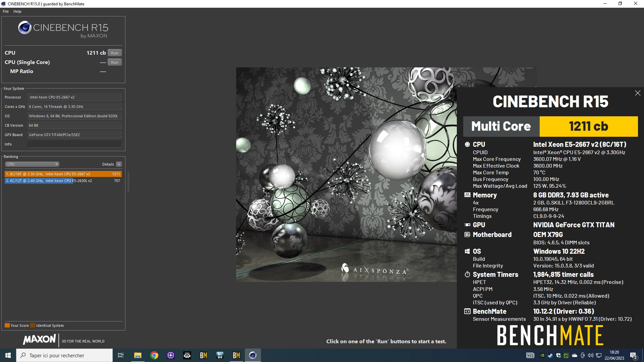Click the Motherboard icon in BenchMate panel
This screenshot has width=644, height=362.
coord(467,235)
